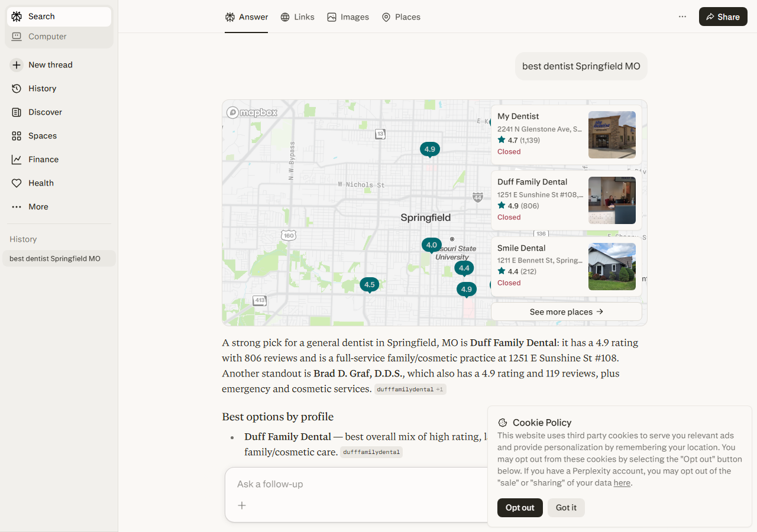This screenshot has height=532, width=757.
Task: Click the Health heart icon
Action: pyautogui.click(x=17, y=183)
